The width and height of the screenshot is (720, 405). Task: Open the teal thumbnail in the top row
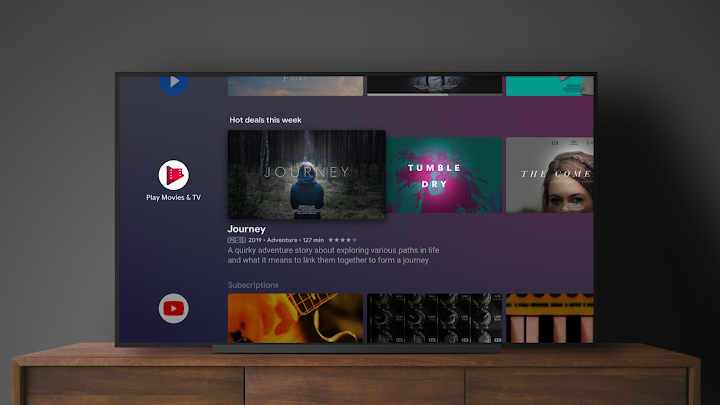pos(550,86)
